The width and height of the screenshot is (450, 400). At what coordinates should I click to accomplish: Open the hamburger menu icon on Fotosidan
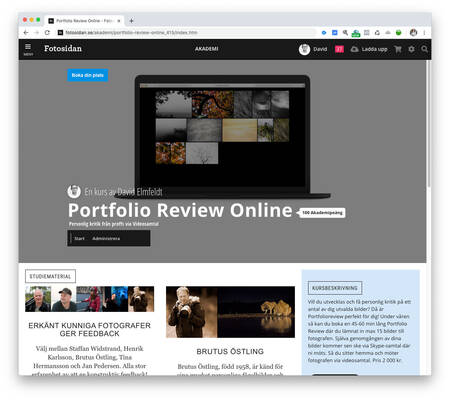tap(28, 49)
